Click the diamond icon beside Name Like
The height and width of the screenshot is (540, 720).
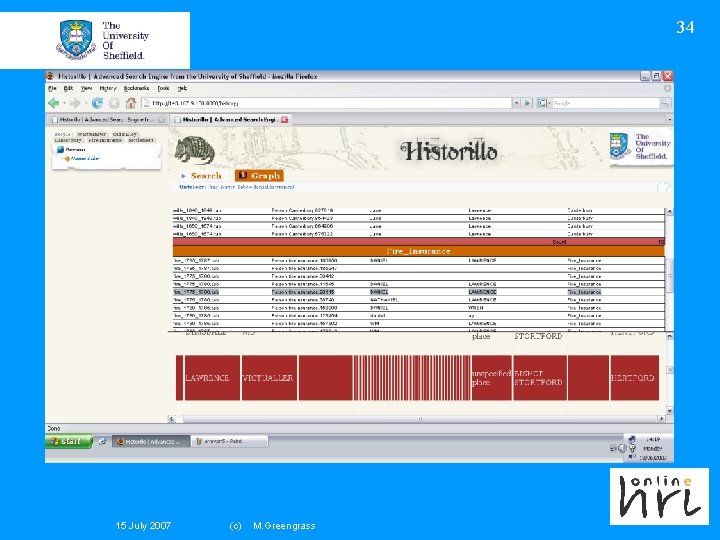67,159
